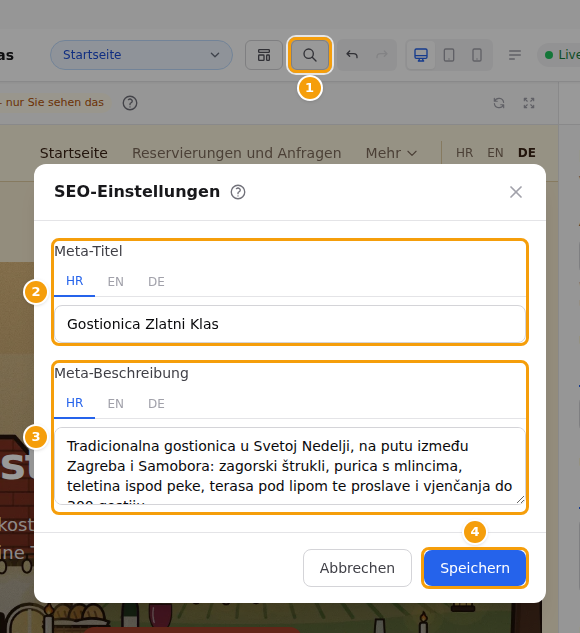Grab the Meta-Beschreibung textarea resize handle
The image size is (580, 633).
(x=521, y=500)
